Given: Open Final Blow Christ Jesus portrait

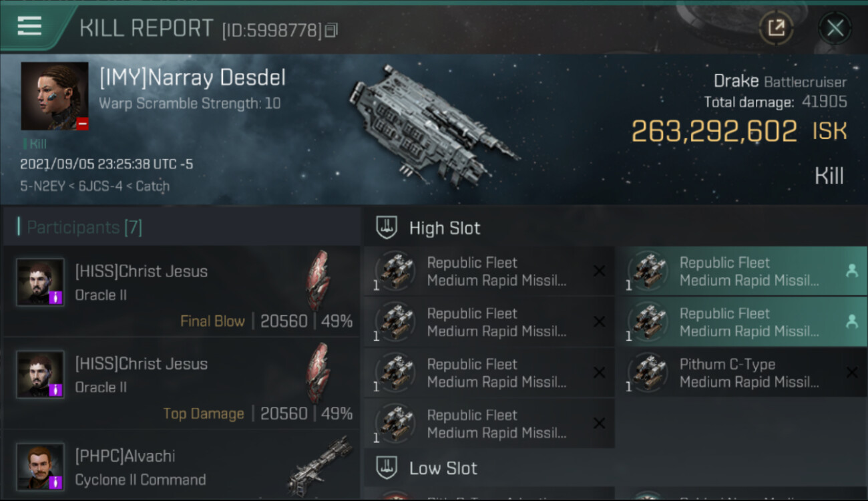Looking at the screenshot, I should point(40,282).
